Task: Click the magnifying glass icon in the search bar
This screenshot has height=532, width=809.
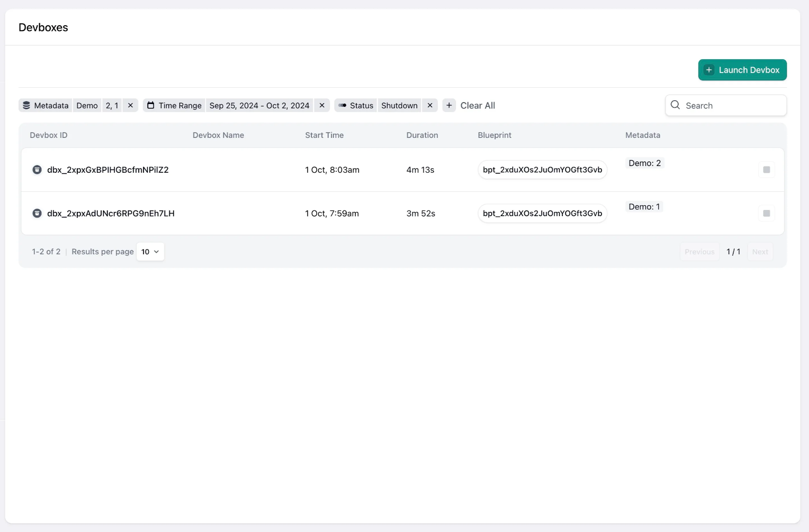Action: click(x=675, y=105)
